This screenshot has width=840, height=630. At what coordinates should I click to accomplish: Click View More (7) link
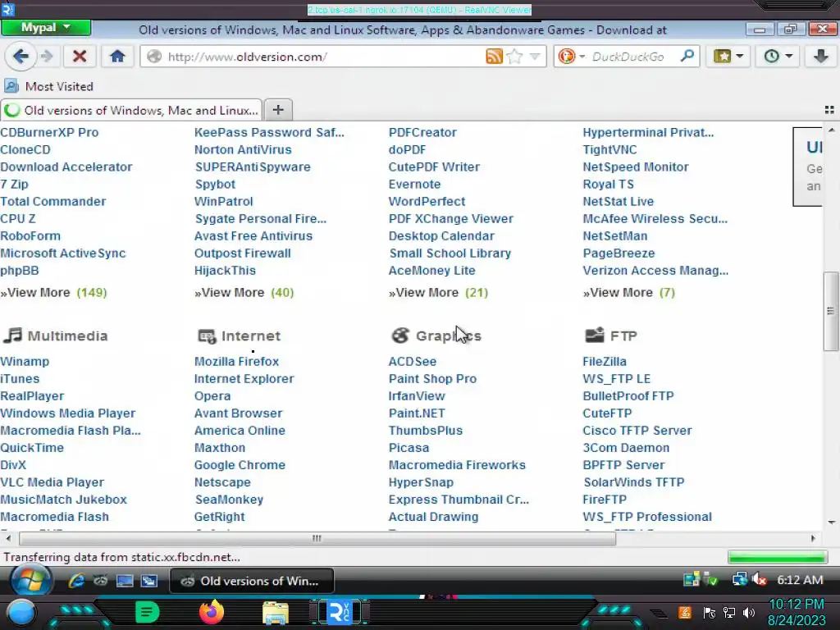click(629, 293)
